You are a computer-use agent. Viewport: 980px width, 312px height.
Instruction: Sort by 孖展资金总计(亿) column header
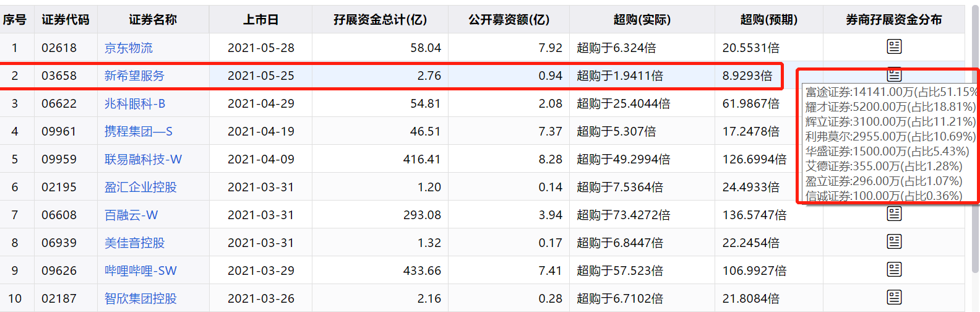click(380, 20)
